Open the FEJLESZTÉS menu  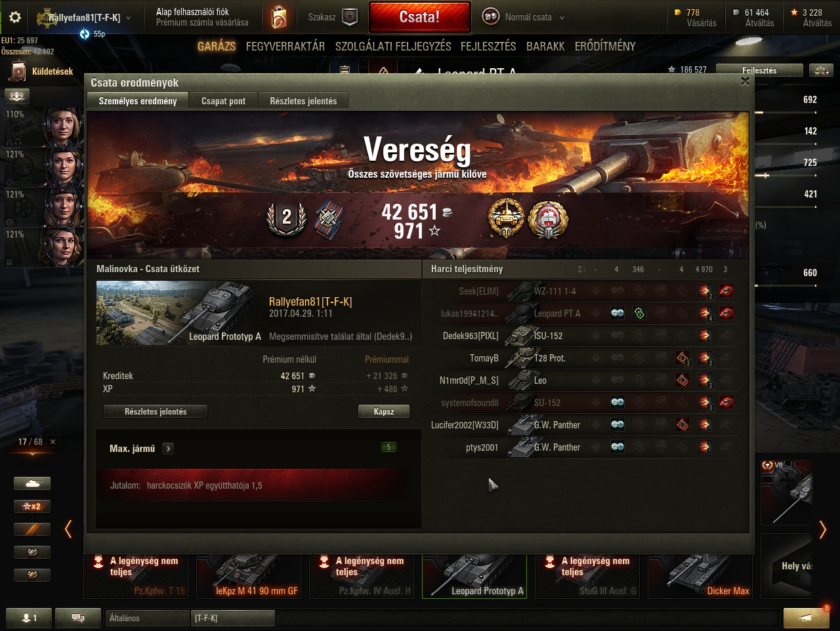click(488, 46)
